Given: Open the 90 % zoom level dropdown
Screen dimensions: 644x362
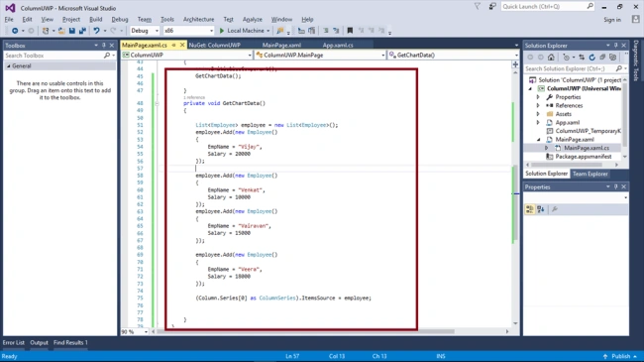Looking at the screenshot, I should point(146,331).
